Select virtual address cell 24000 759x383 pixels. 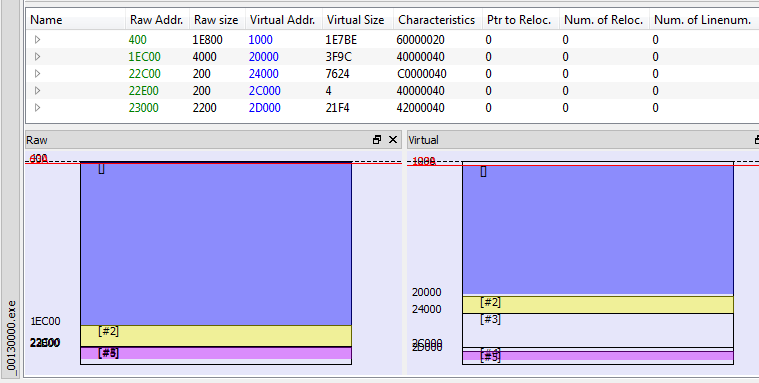(264, 74)
